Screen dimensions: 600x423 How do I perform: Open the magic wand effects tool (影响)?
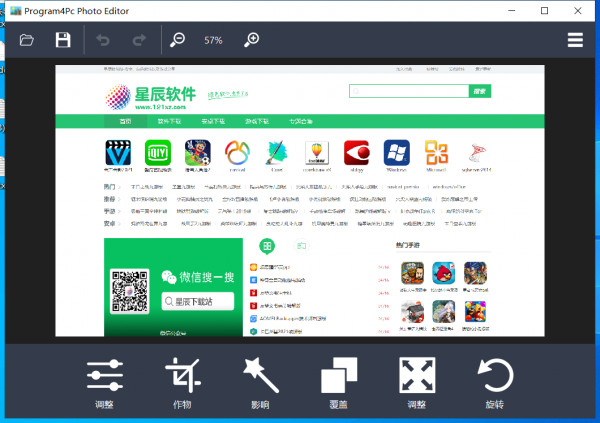point(261,383)
